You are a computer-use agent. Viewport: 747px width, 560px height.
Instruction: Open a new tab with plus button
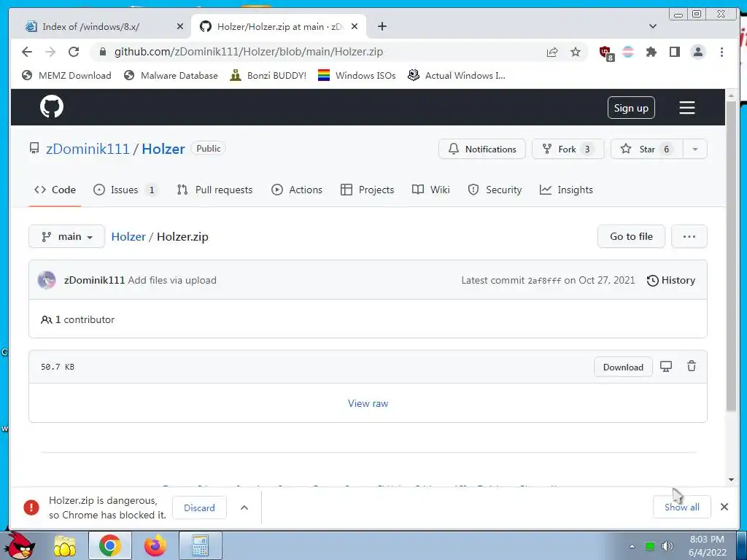(382, 27)
